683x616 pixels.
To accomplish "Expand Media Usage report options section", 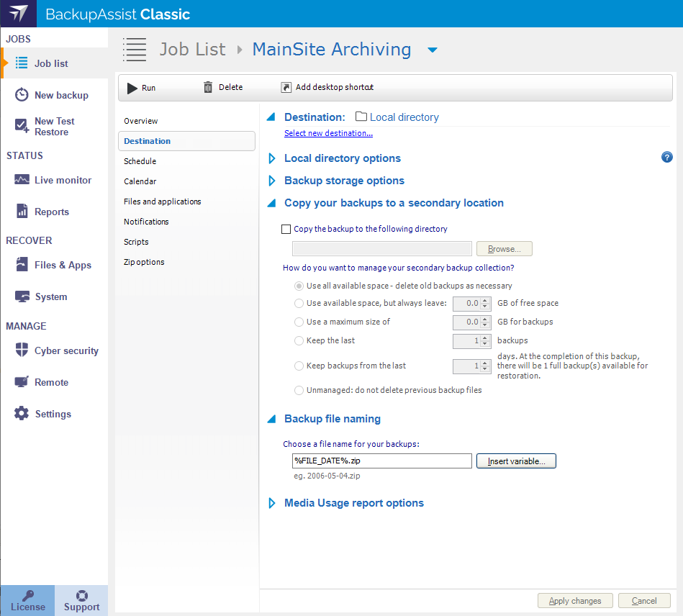I will click(272, 503).
